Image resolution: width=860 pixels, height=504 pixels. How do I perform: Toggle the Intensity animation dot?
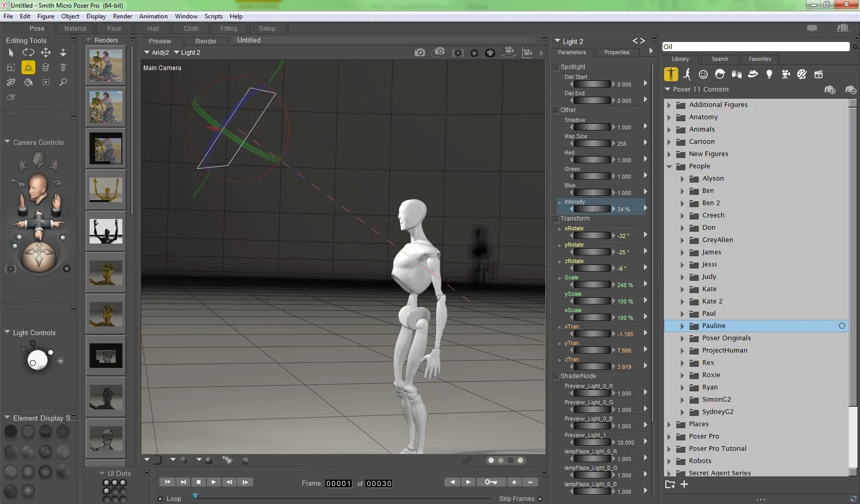click(x=560, y=202)
